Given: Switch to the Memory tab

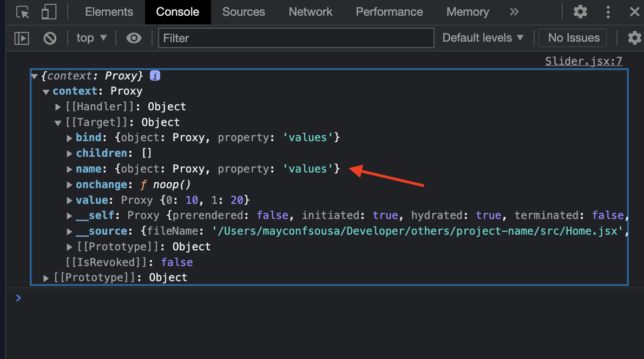Looking at the screenshot, I should click(468, 12).
